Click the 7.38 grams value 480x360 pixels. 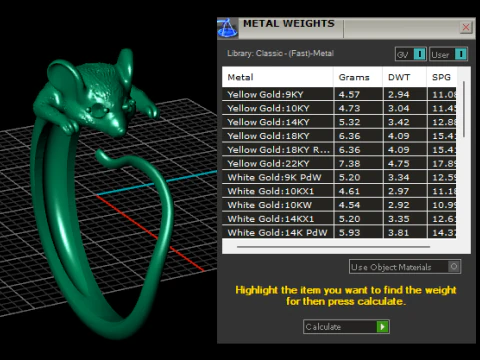pos(349,164)
